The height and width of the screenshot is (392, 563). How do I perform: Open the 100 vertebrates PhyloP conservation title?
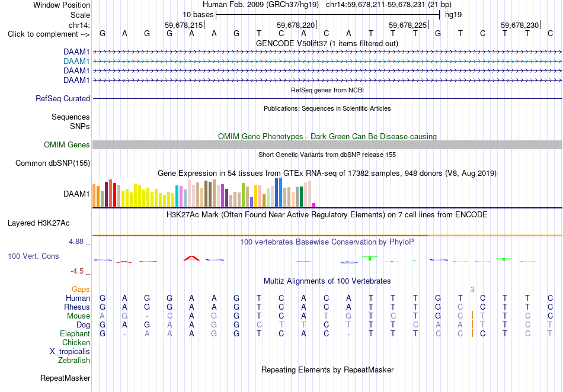(327, 242)
